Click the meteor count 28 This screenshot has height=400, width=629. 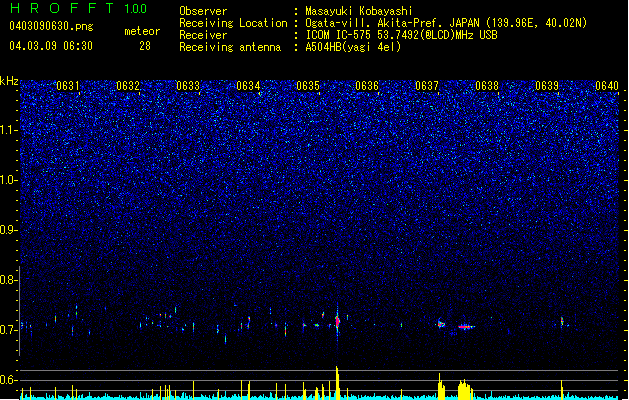pos(145,46)
